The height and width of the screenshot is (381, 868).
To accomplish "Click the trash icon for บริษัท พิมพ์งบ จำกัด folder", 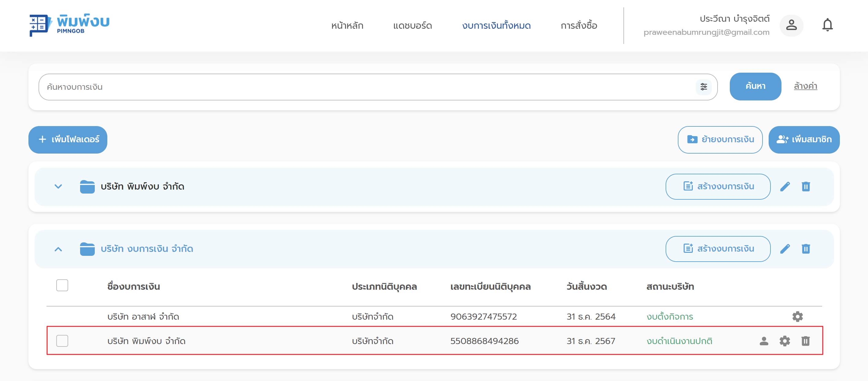I will (x=806, y=187).
